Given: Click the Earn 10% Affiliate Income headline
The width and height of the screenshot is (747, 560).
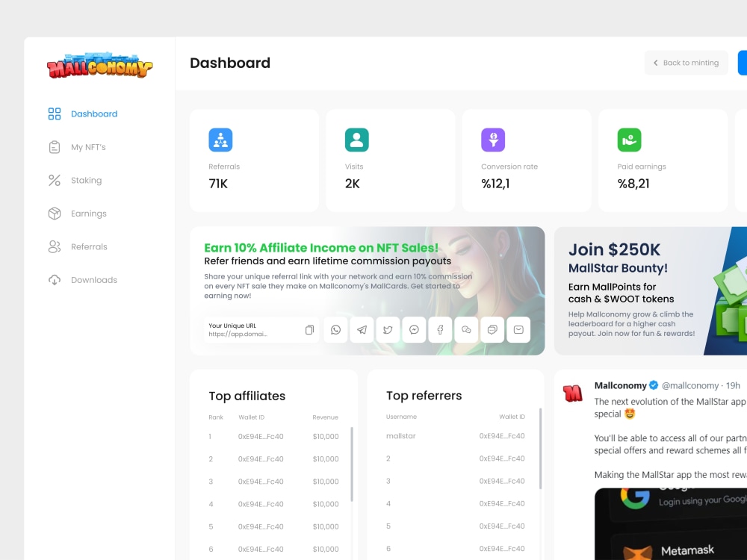Looking at the screenshot, I should pyautogui.click(x=321, y=248).
